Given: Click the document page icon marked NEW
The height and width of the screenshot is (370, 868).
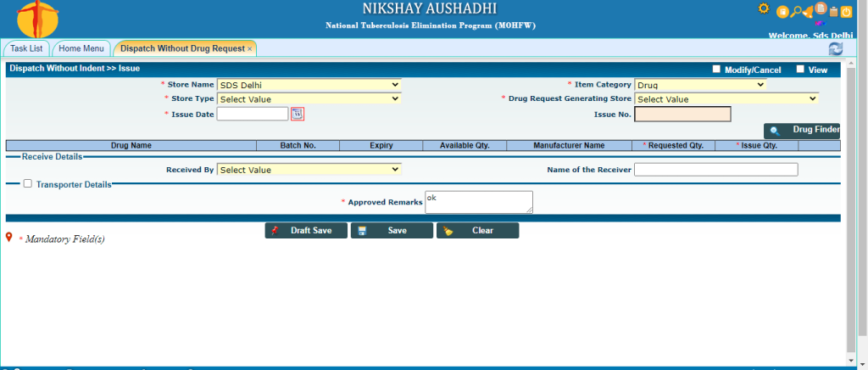Looking at the screenshot, I should tap(821, 8).
